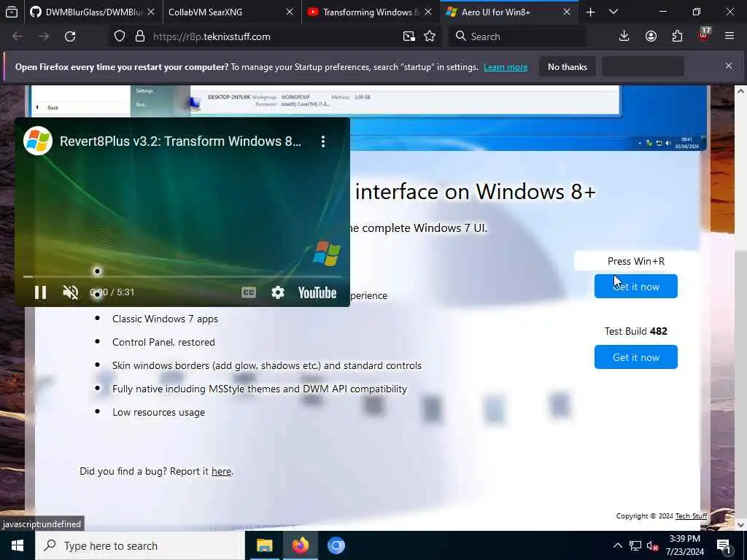Click the URL address bar

(274, 36)
